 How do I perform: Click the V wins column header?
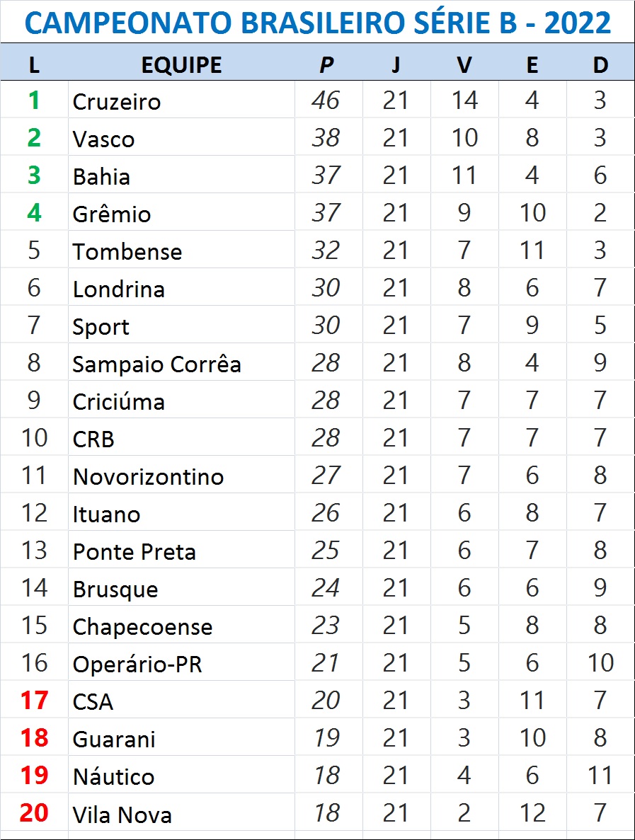464,65
